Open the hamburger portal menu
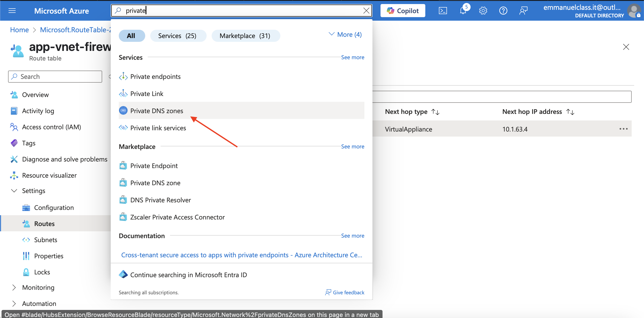Screen dimensions: 644x318 coord(12,11)
